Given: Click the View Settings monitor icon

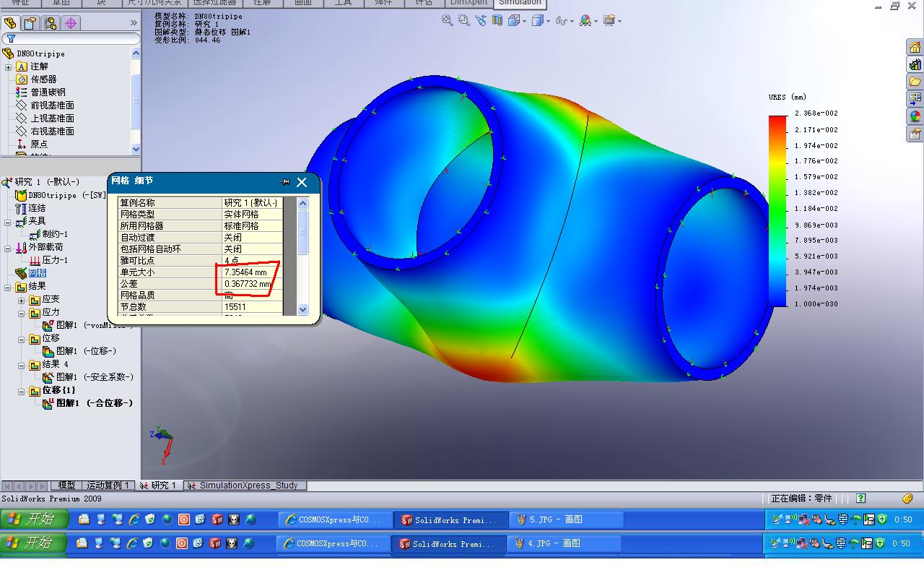Looking at the screenshot, I should (609, 20).
